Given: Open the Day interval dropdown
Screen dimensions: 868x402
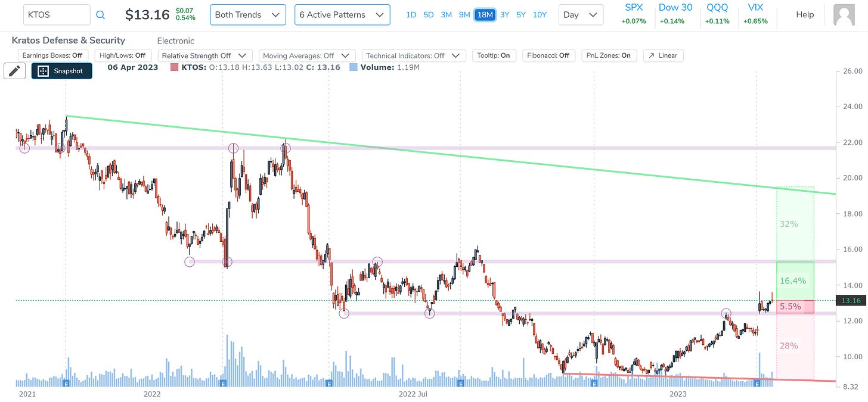Looking at the screenshot, I should tap(580, 15).
